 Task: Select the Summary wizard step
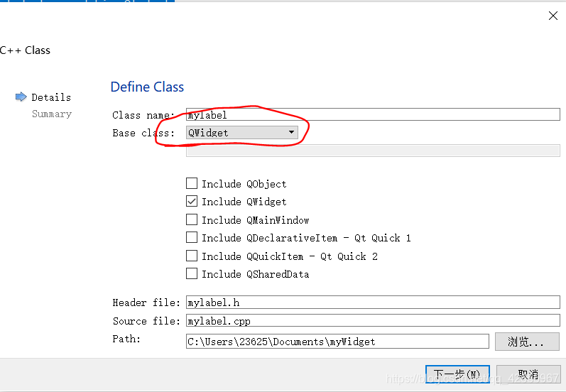(52, 114)
